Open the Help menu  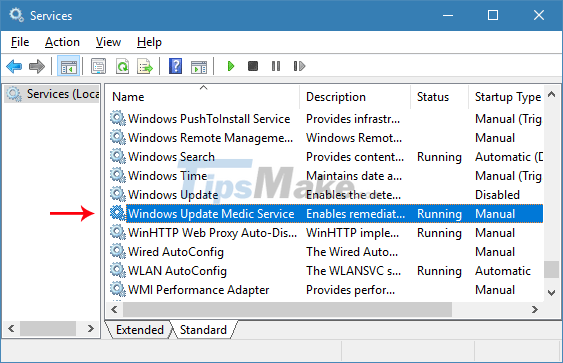(149, 42)
